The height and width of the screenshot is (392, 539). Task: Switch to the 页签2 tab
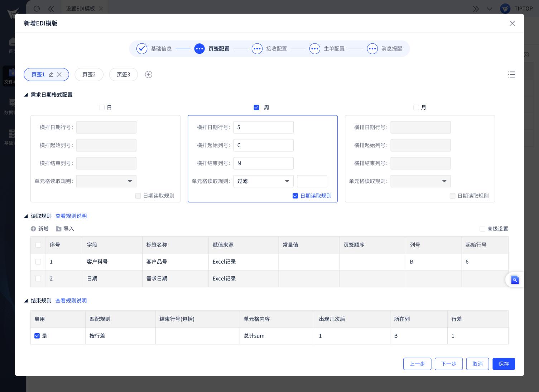coord(89,75)
